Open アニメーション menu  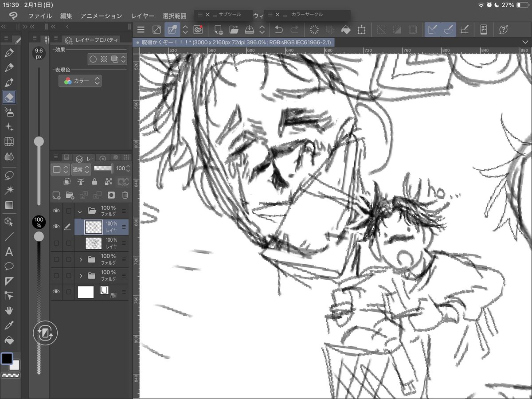pos(101,16)
